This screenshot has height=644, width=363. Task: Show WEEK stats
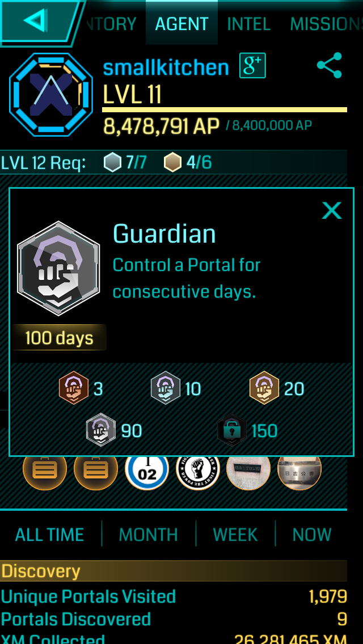(235, 535)
